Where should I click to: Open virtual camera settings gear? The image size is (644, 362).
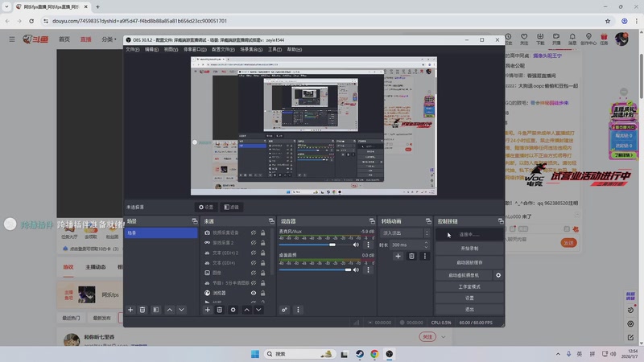(498, 275)
